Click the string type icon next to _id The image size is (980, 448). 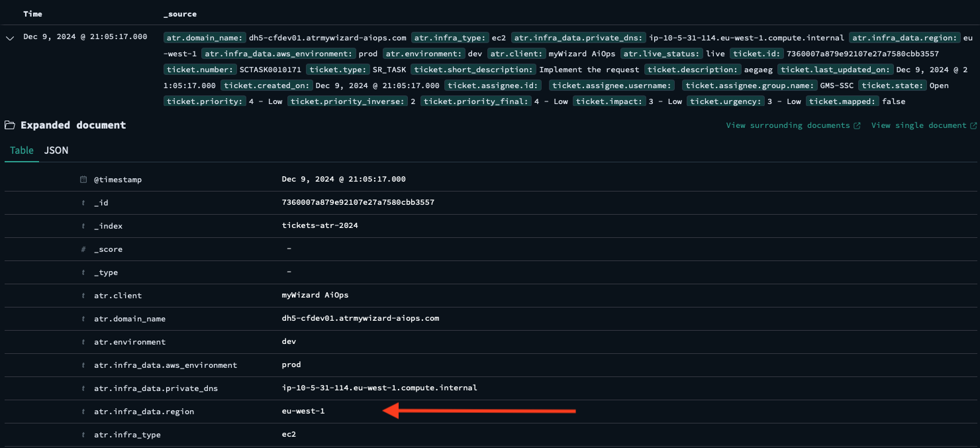83,202
